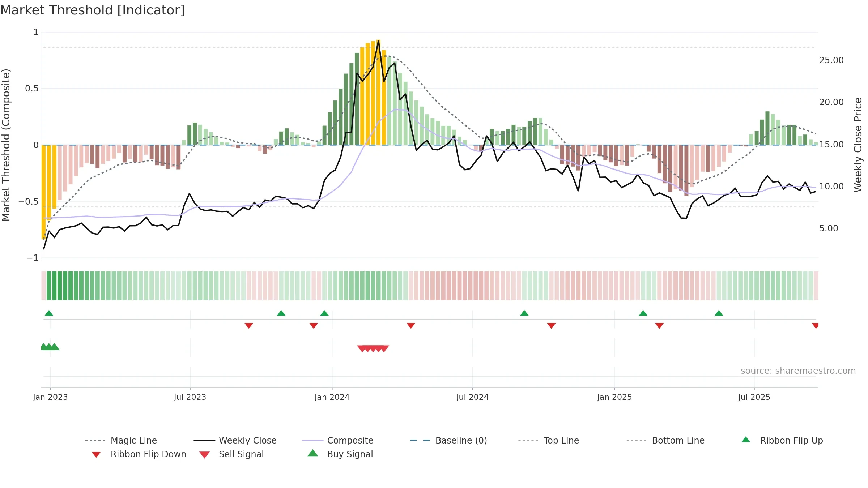Click the Market Threshold [Indicator] title
This screenshot has width=868, height=488.
click(x=93, y=10)
